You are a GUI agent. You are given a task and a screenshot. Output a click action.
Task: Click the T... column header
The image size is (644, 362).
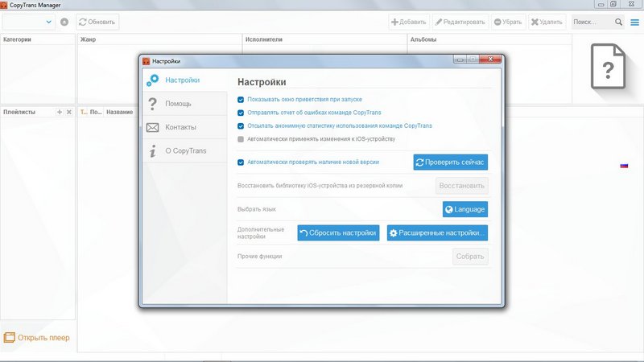[x=84, y=112]
